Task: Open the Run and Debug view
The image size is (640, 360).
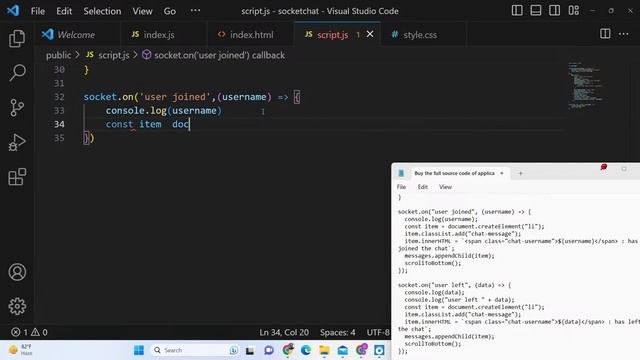Action: (x=17, y=142)
